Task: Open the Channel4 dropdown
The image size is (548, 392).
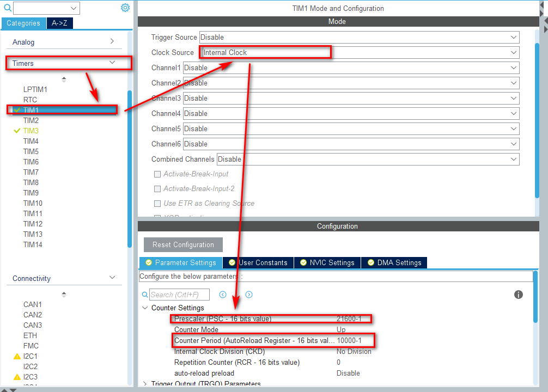Action: (351, 114)
